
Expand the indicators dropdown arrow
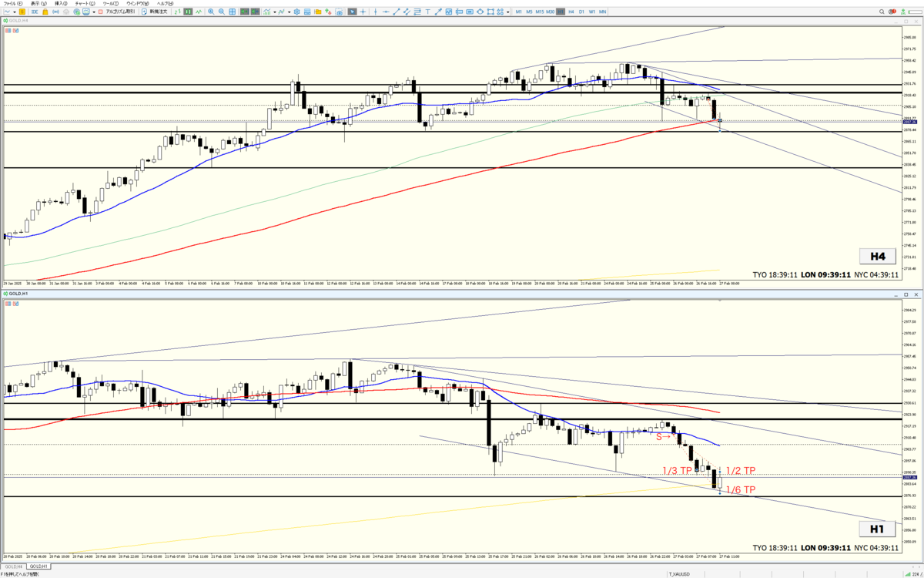tap(275, 12)
